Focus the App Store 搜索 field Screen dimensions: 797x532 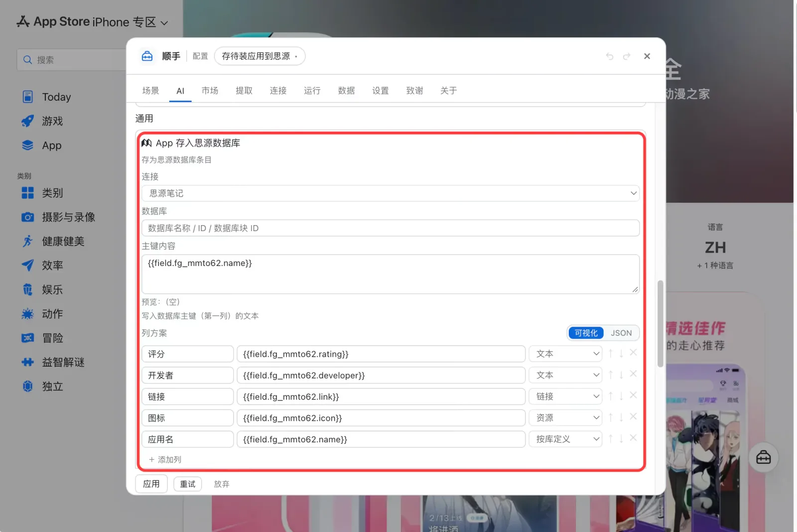coord(72,60)
